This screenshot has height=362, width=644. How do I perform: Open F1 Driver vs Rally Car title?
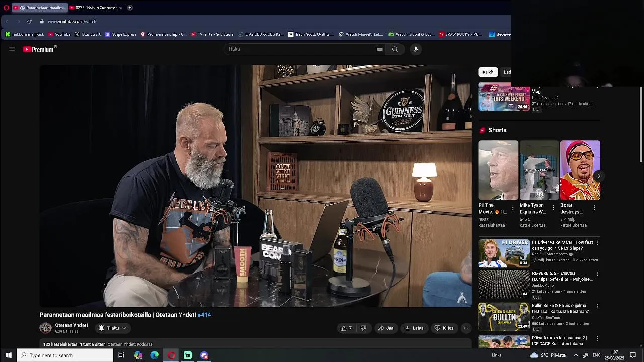pos(562,245)
